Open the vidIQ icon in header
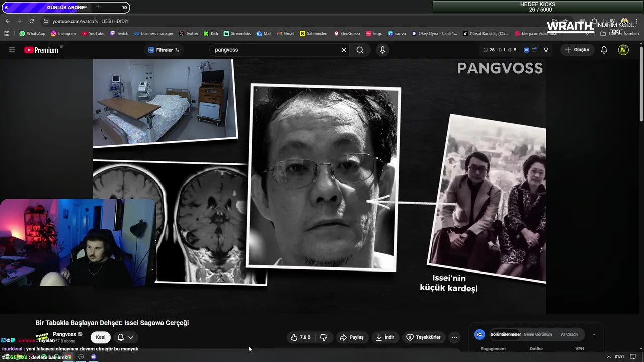This screenshot has width=644, height=362. [x=526, y=50]
